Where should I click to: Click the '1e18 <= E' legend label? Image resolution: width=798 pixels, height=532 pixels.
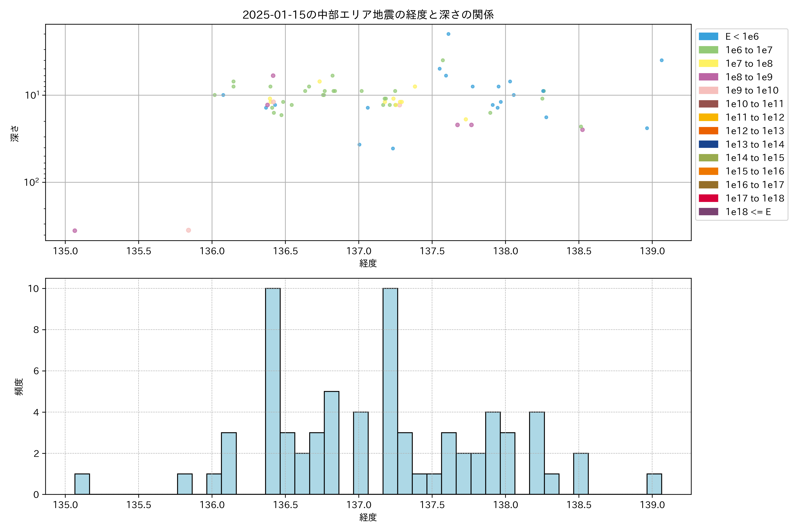click(x=748, y=212)
